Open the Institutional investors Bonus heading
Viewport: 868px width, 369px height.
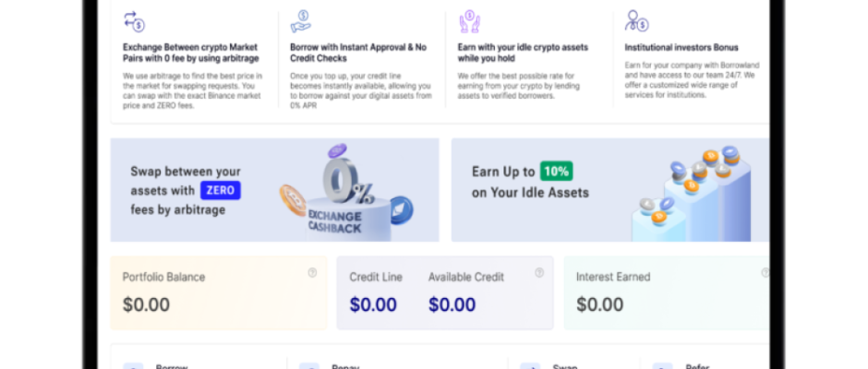681,48
